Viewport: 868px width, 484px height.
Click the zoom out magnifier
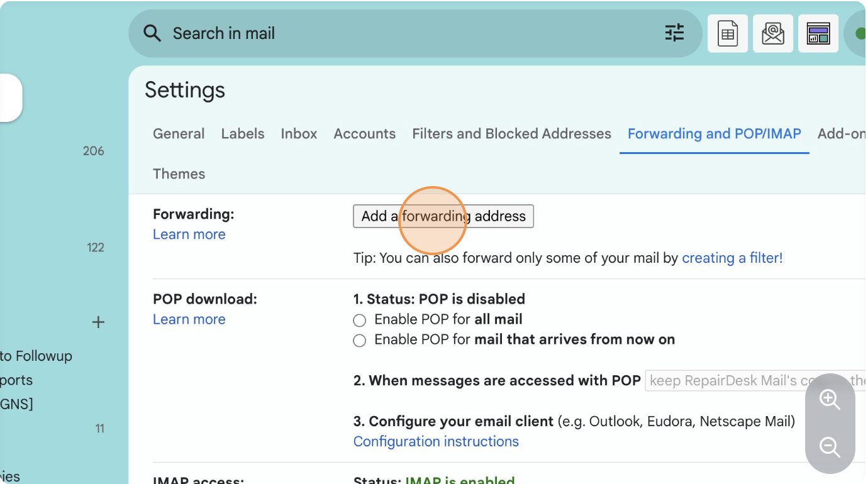coord(830,448)
